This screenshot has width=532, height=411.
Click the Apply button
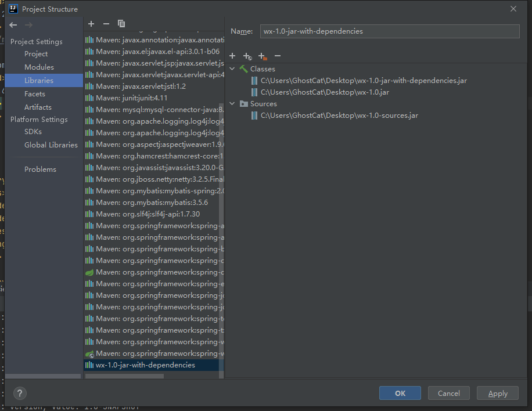[497, 393]
